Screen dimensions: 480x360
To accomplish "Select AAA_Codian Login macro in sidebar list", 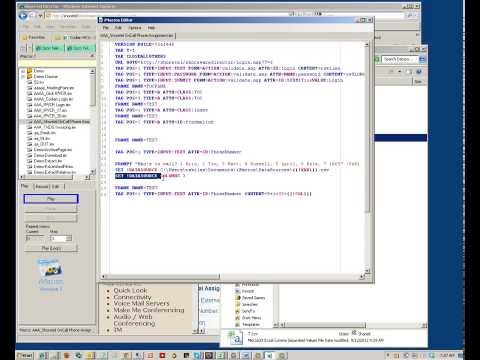I will coord(53,99).
